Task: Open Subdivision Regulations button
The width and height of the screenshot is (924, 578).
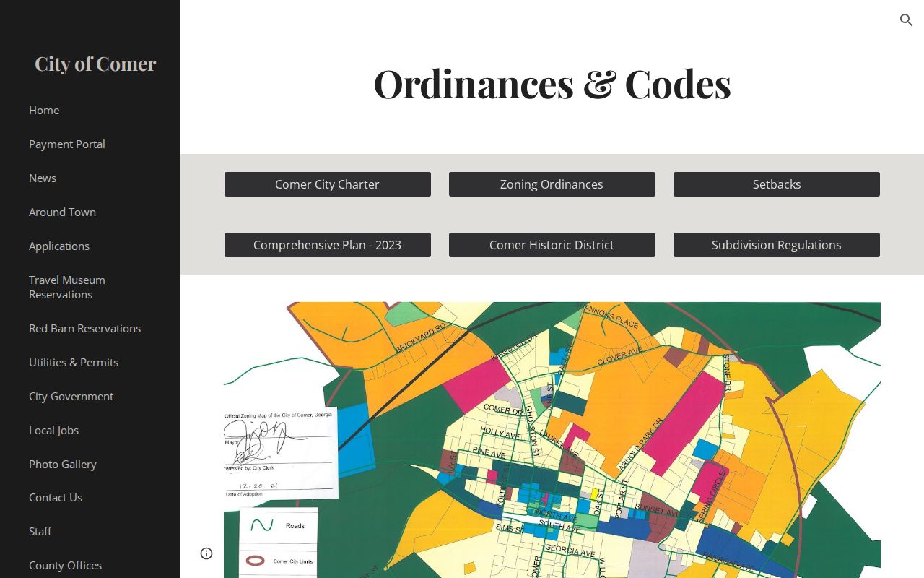Action: pyautogui.click(x=777, y=245)
